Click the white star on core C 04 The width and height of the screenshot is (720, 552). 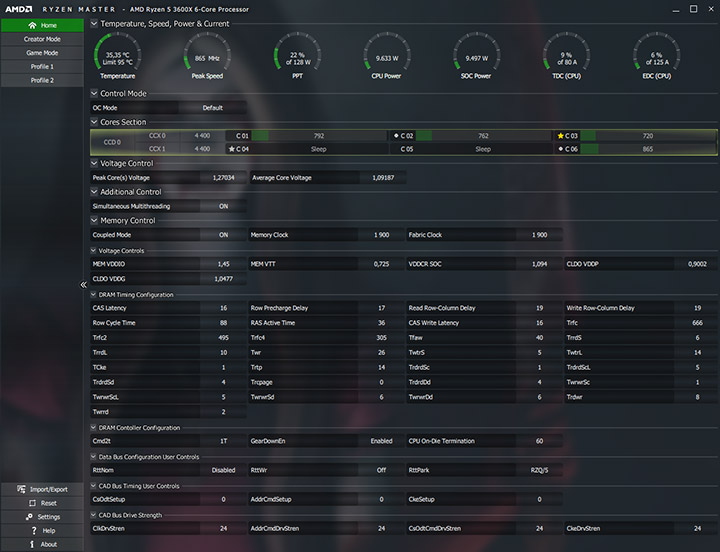(231, 149)
